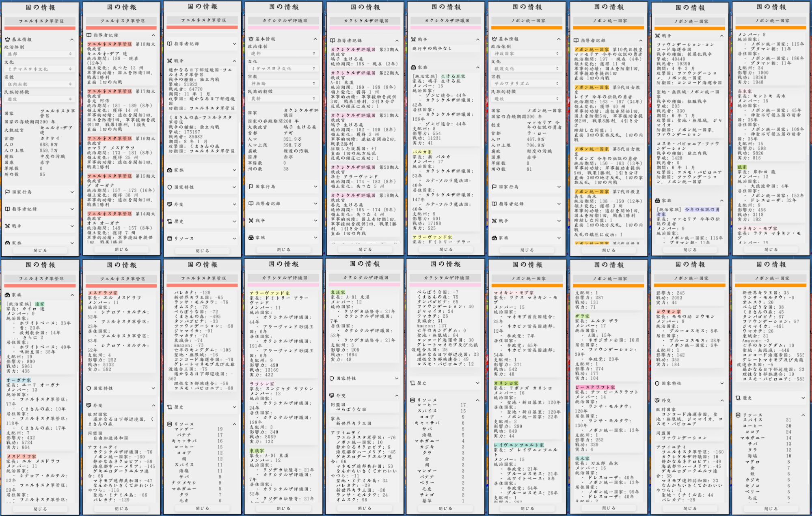Click リソース database icon in カクシケルザ評議国 panel
This screenshot has width=812, height=516.
pyautogui.click(x=412, y=400)
